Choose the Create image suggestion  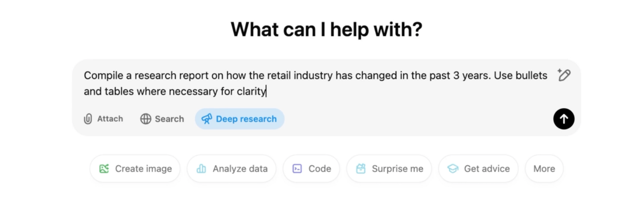135,169
